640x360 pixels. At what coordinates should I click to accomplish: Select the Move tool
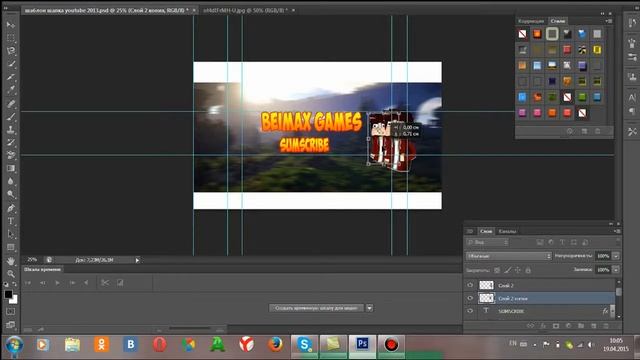[11, 25]
